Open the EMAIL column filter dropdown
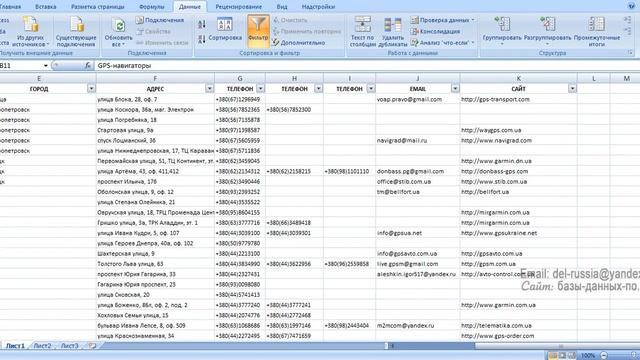The width and height of the screenshot is (640, 360). pos(455,89)
